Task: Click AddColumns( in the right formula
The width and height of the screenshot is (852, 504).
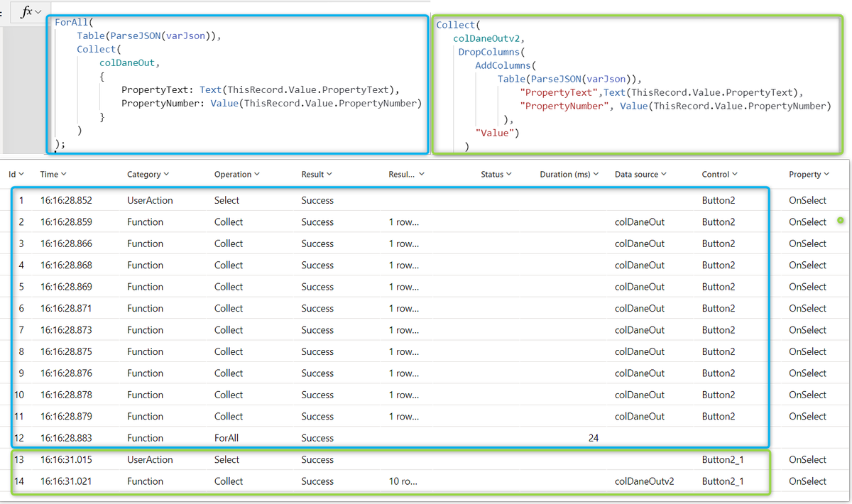Action: pyautogui.click(x=506, y=65)
